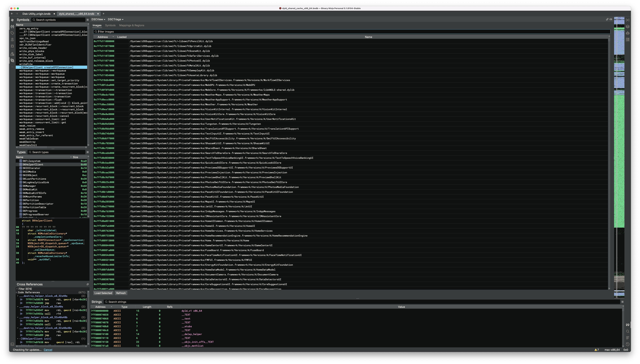Open the Types sidebar icon
The height and width of the screenshot is (364, 640).
(x=12, y=27)
